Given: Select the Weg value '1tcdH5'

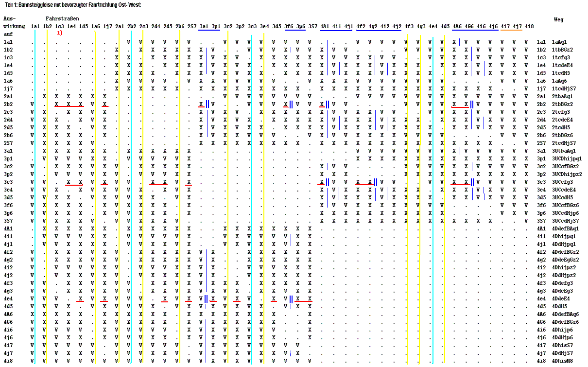Looking at the screenshot, I should [x=561, y=73].
